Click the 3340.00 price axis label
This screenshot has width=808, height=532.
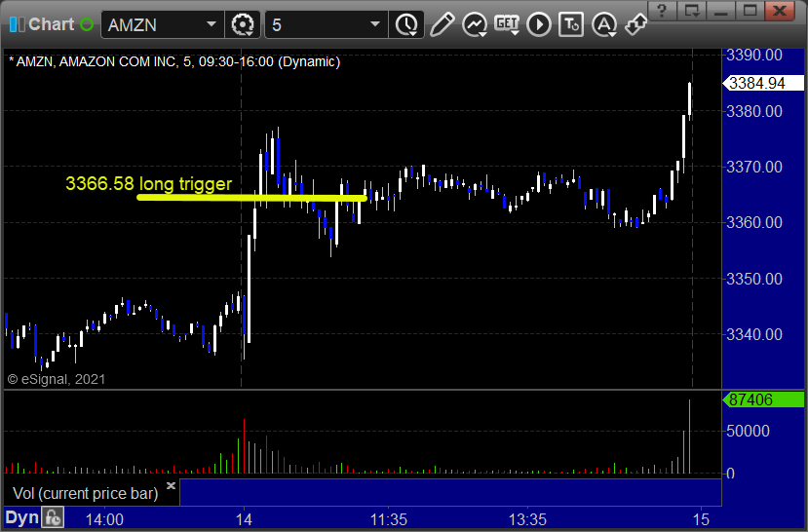click(x=753, y=334)
